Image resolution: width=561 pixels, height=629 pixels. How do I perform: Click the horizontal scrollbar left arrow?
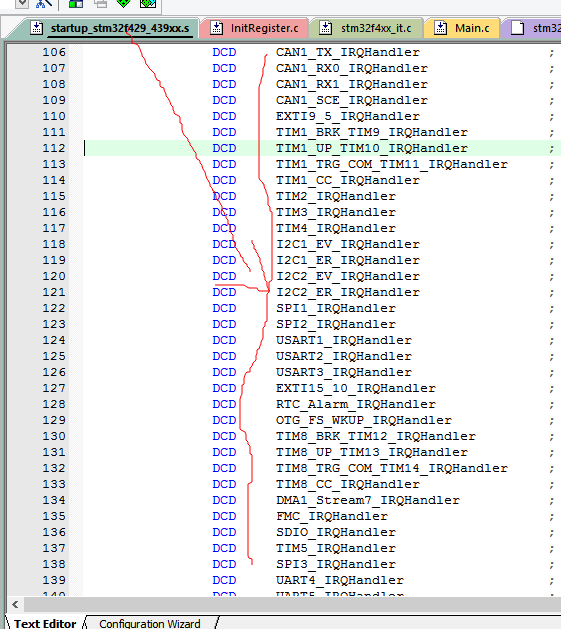(15, 604)
